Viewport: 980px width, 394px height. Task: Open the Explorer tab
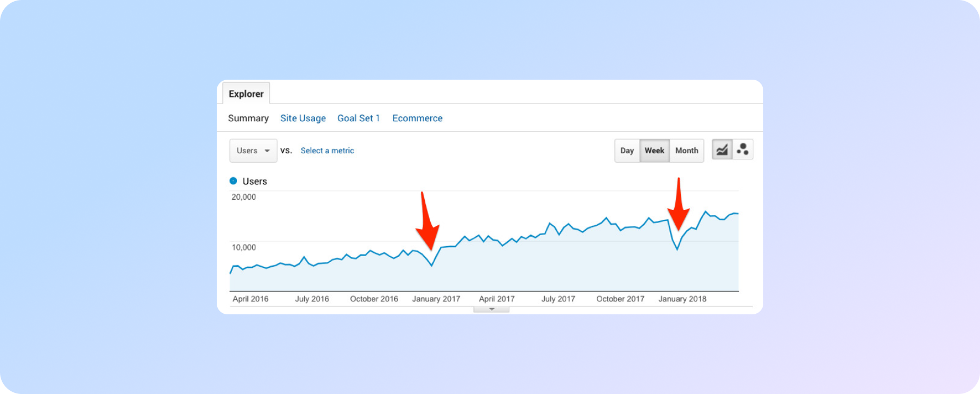[x=246, y=94]
